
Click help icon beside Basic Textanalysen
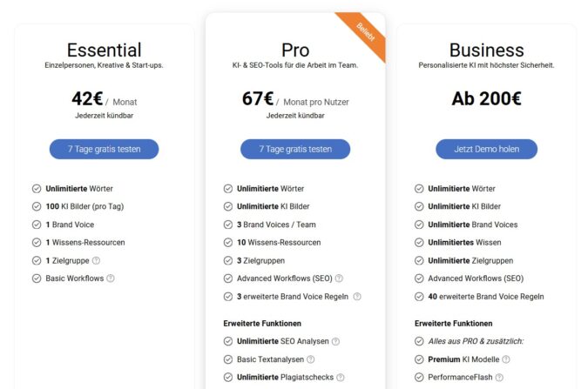tap(310, 359)
